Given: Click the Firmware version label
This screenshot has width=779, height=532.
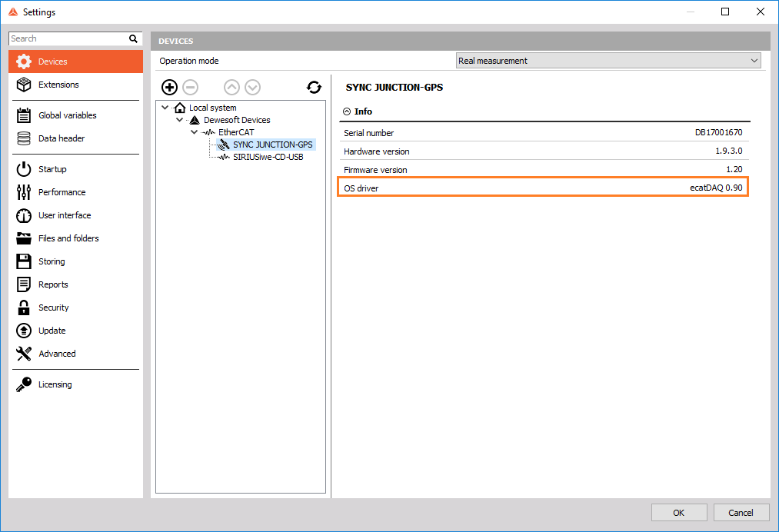Looking at the screenshot, I should click(x=375, y=170).
